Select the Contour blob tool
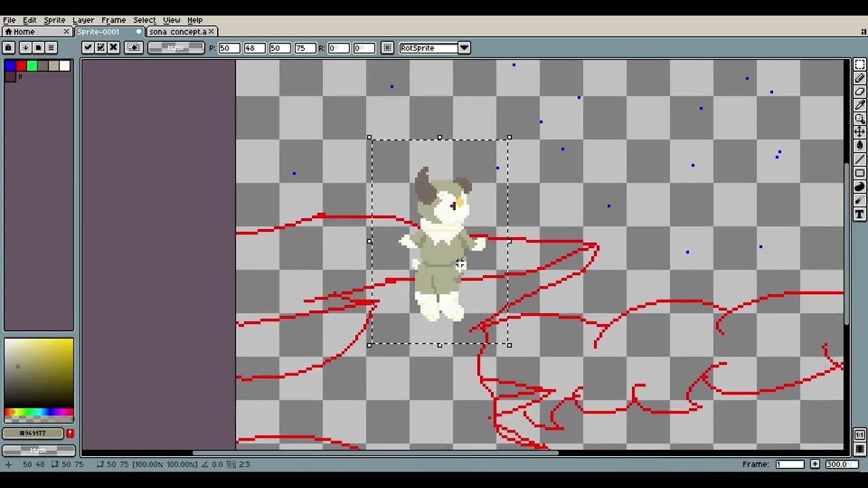 tap(859, 187)
